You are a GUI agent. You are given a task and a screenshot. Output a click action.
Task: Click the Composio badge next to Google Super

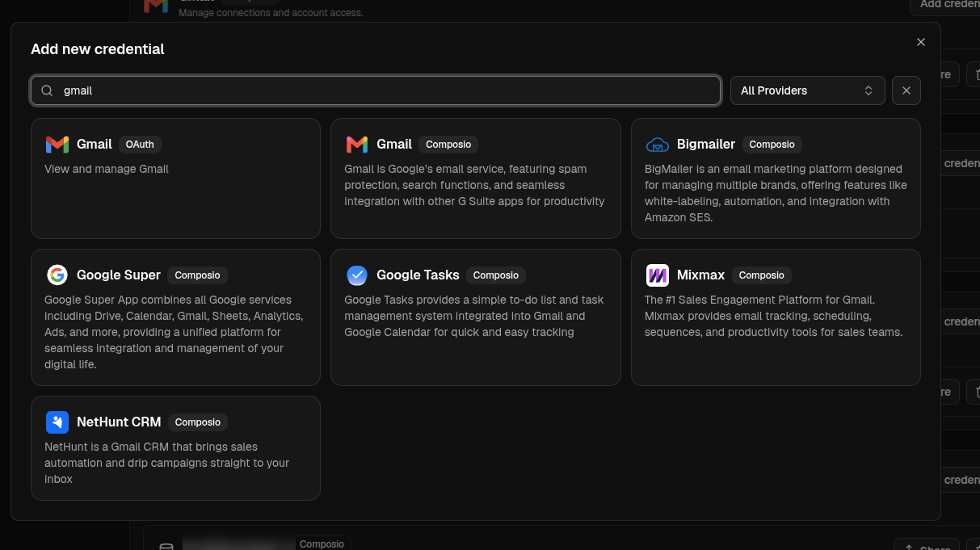coord(198,275)
